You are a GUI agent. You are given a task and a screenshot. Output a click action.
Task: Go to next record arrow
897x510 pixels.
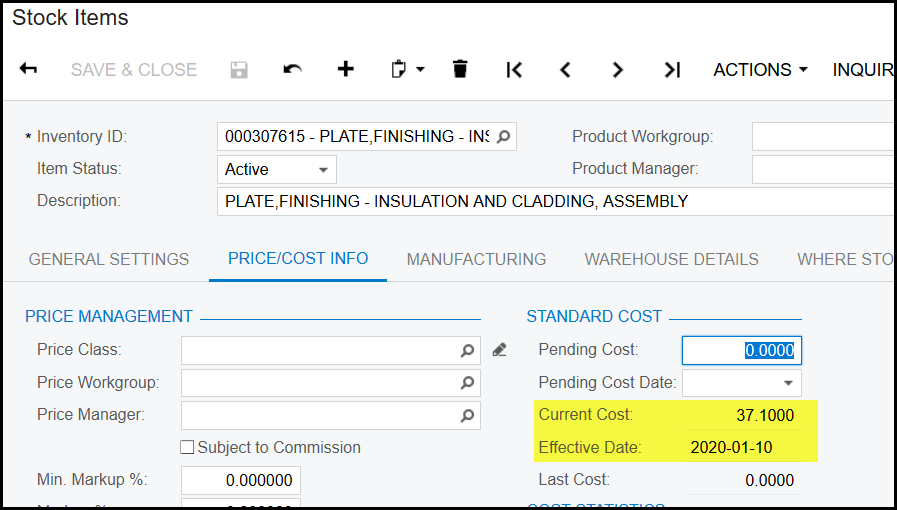pos(618,69)
